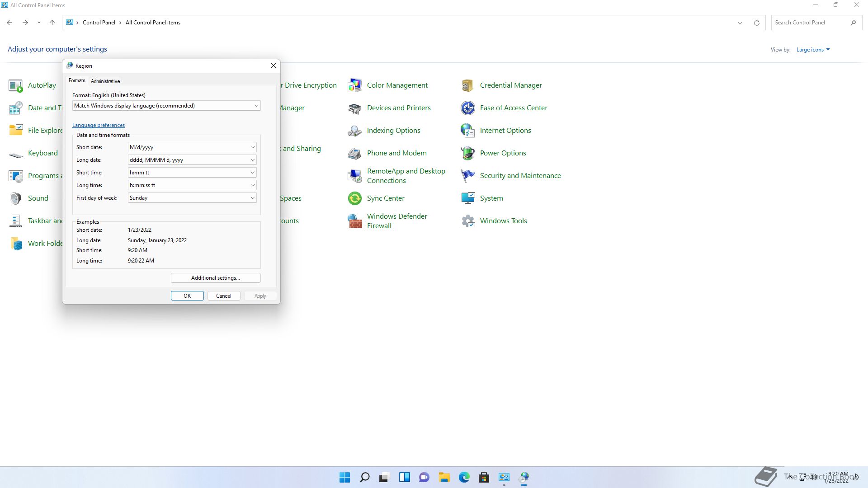Screen dimensions: 868x488
Task: Expand First day of week dropdown
Action: pos(192,198)
